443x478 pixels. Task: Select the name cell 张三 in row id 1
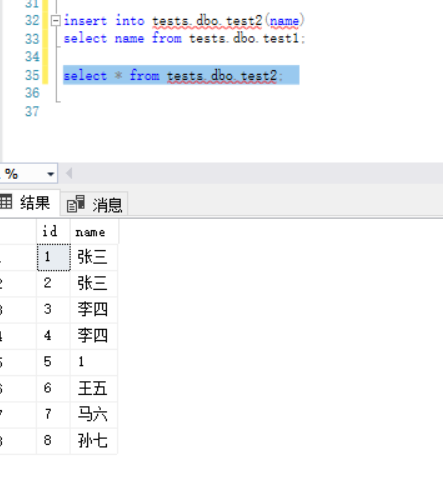coord(94,257)
